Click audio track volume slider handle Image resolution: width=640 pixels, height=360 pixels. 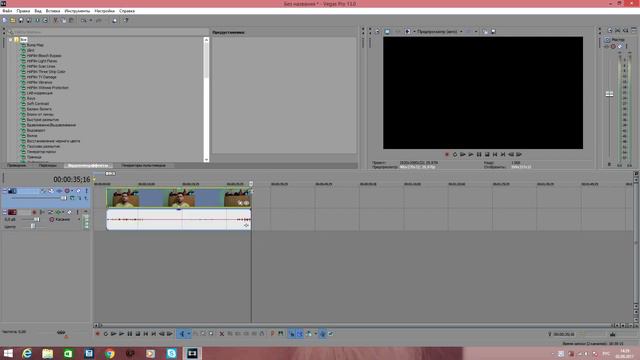click(x=37, y=219)
